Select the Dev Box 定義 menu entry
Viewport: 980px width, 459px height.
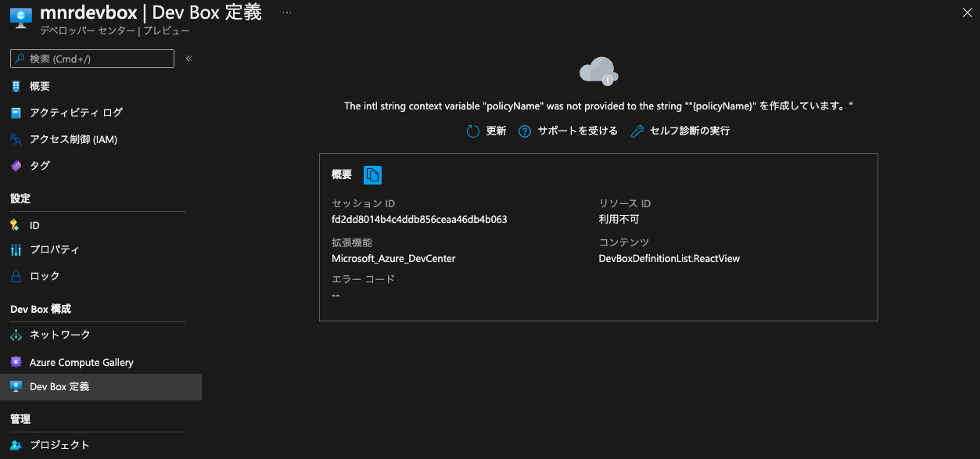(x=59, y=386)
